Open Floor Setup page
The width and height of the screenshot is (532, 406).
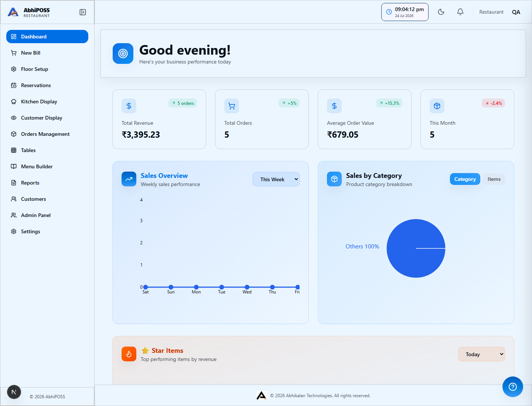pos(47,69)
